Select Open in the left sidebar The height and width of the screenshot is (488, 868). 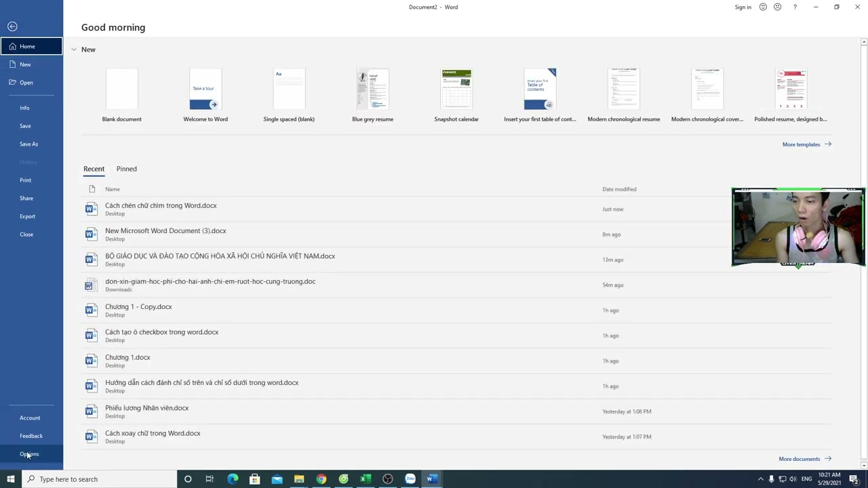coord(31,83)
